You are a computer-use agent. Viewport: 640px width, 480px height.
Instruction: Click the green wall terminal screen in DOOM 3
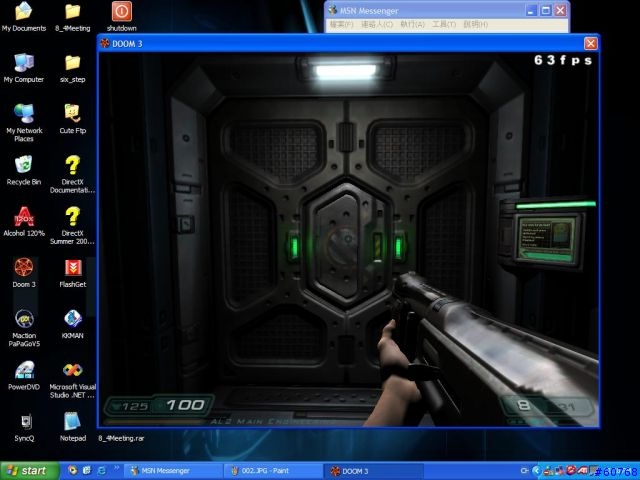(x=547, y=239)
